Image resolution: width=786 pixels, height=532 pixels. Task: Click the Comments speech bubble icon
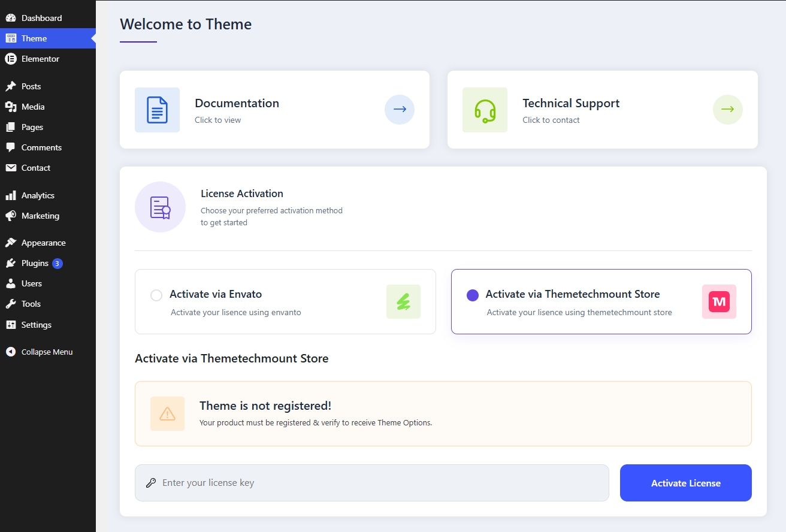click(11, 147)
